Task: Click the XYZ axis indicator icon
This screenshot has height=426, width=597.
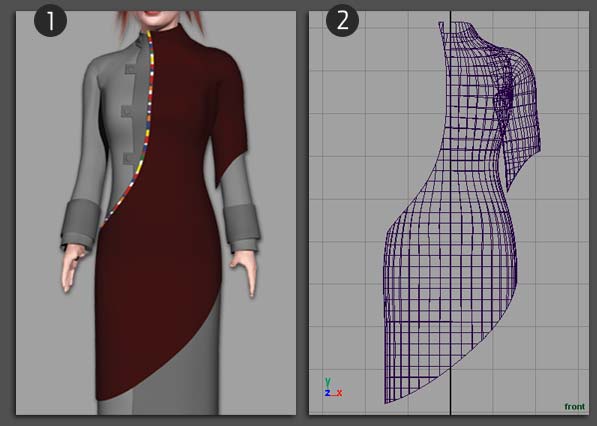Action: pos(333,387)
